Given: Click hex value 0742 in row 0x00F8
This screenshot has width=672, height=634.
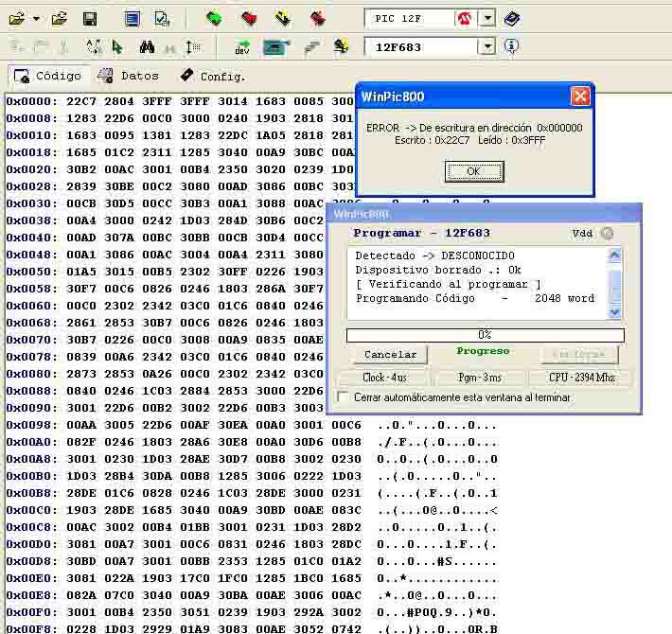Looking at the screenshot, I should pos(346,629).
